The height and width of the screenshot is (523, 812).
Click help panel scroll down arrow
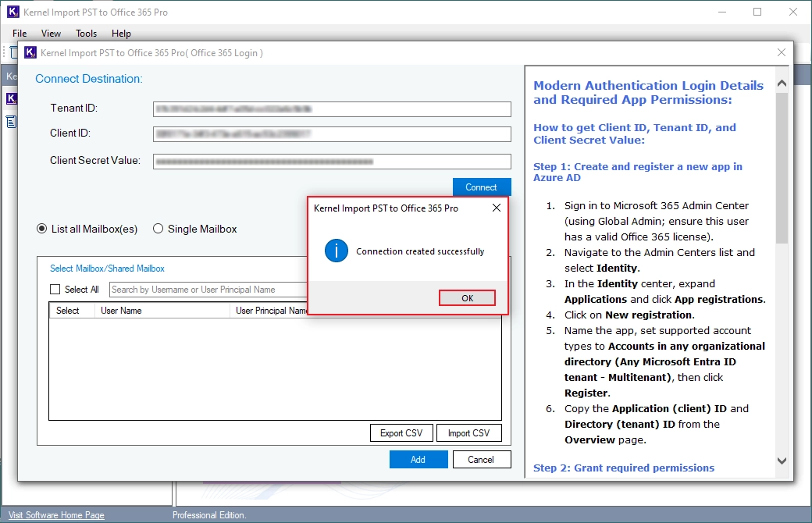[782, 461]
